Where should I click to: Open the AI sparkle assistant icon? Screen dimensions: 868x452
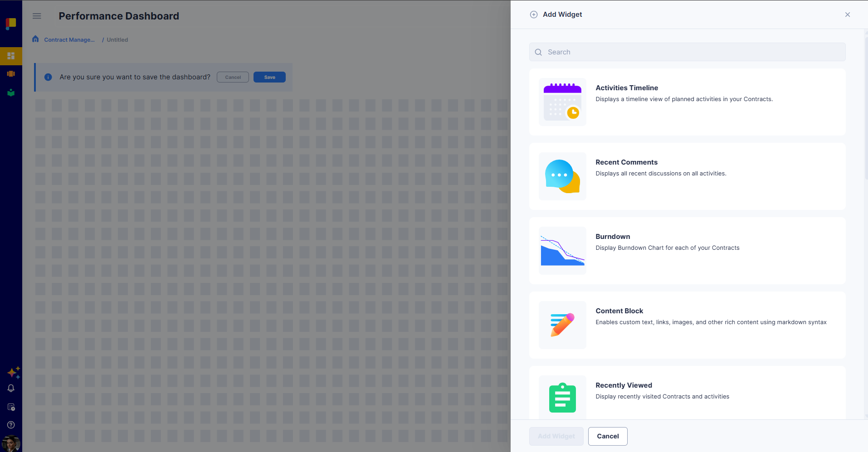(14, 373)
